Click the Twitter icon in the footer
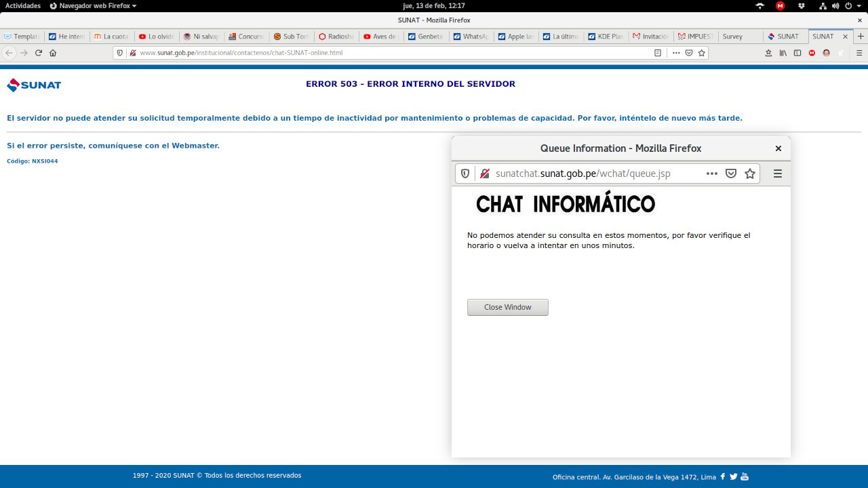 [733, 476]
